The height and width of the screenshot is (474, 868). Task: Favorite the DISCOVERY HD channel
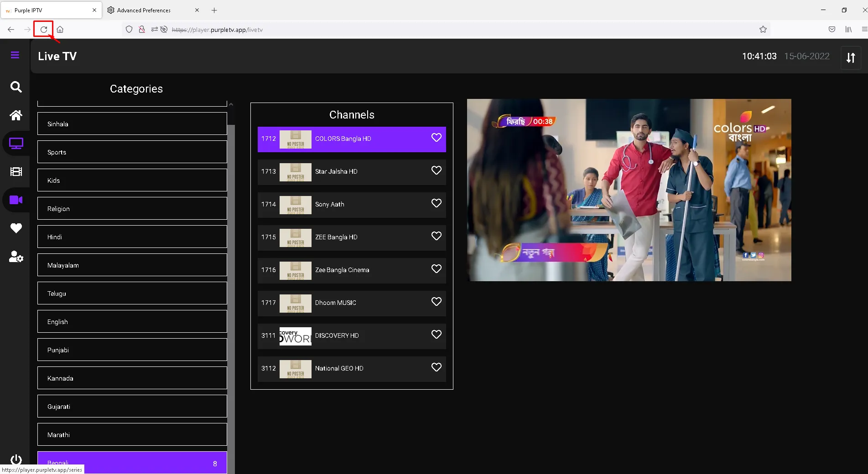pyautogui.click(x=437, y=335)
